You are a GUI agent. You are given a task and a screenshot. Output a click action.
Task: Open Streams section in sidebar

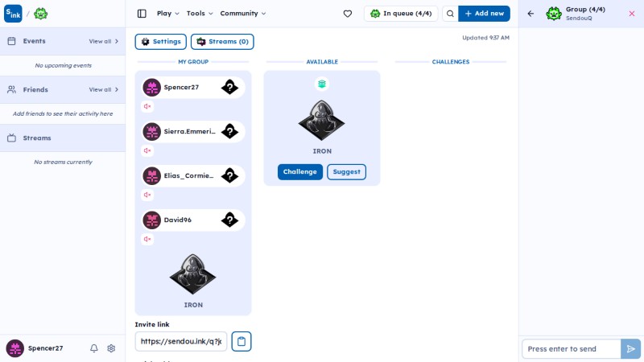point(63,138)
